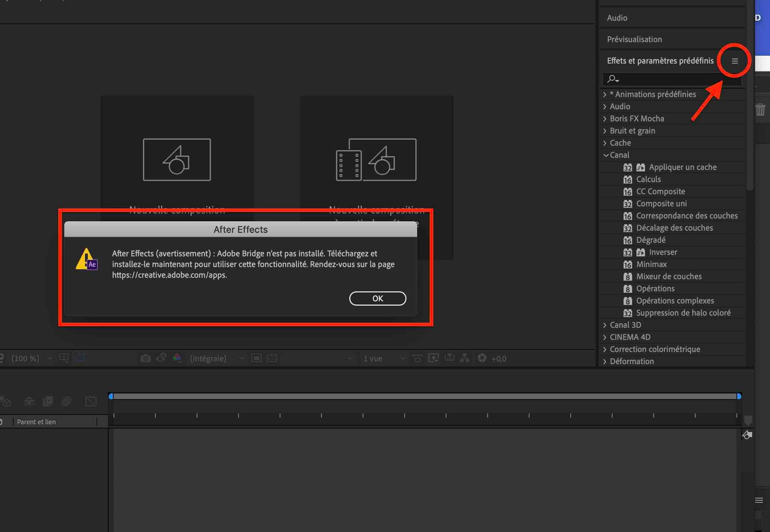Toggle the region of interest button
Screen dimensions: 770x532
(256, 358)
